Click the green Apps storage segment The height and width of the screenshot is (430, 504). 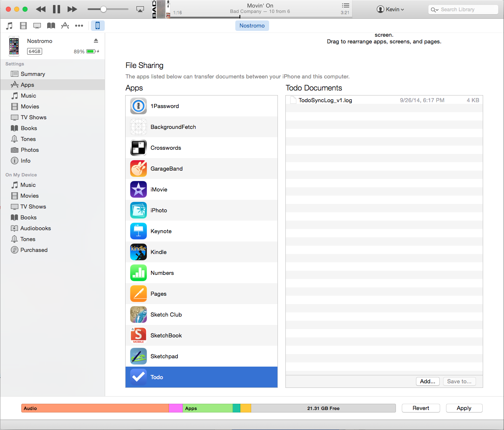point(207,408)
